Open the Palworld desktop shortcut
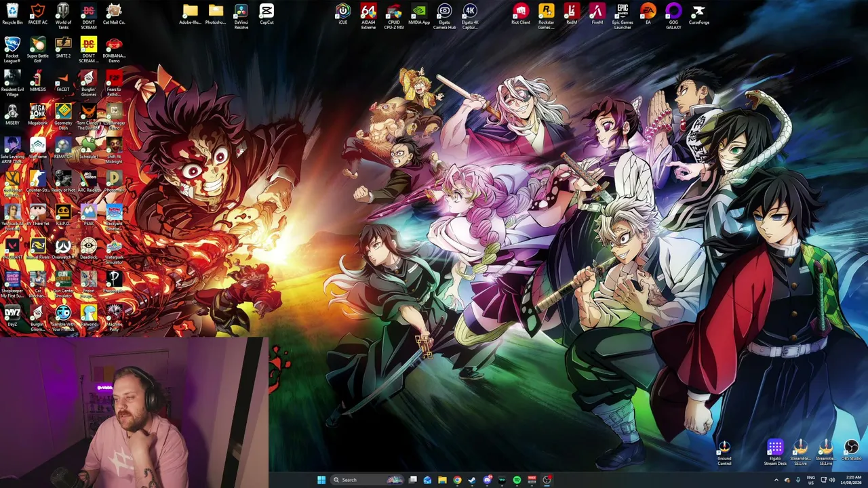868x488 pixels. (x=89, y=316)
